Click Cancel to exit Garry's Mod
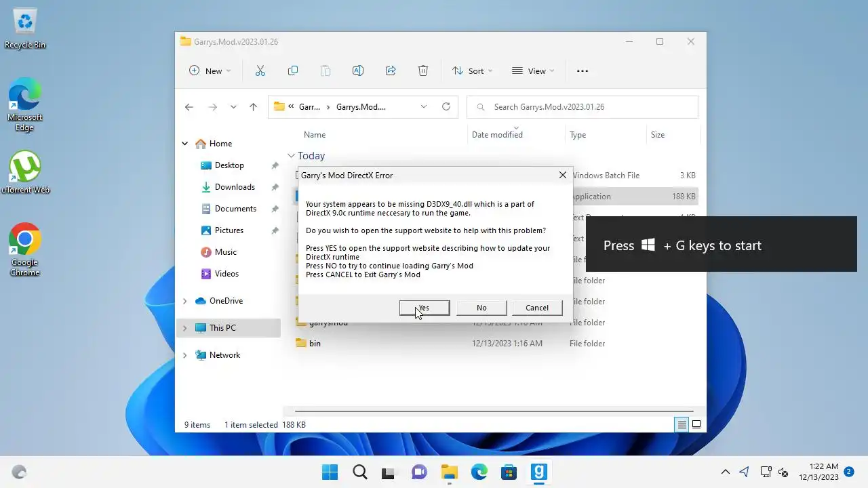The height and width of the screenshot is (488, 868). click(537, 308)
